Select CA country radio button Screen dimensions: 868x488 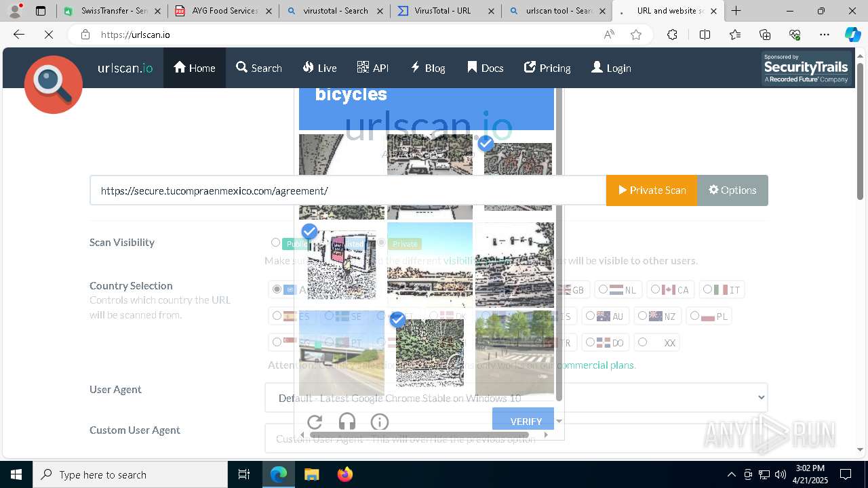pyautogui.click(x=655, y=289)
